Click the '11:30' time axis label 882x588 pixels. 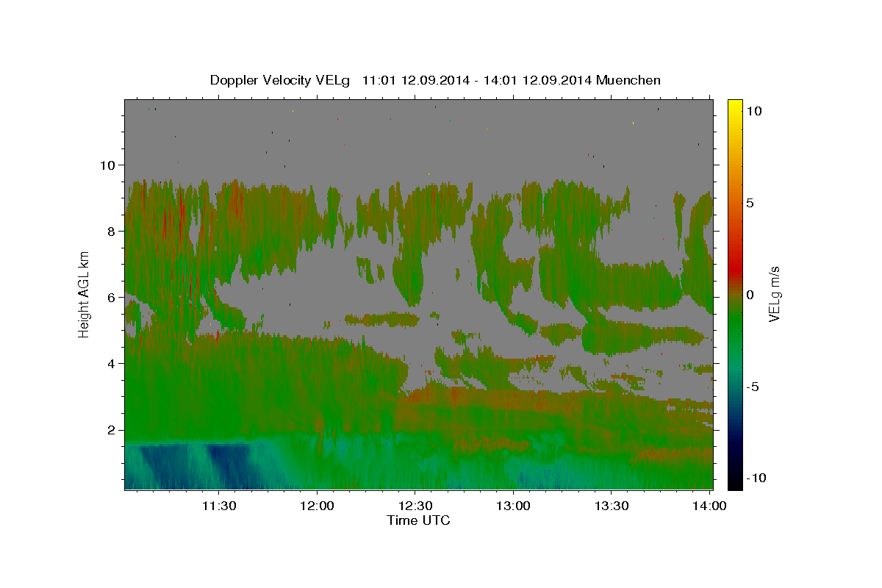click(219, 506)
